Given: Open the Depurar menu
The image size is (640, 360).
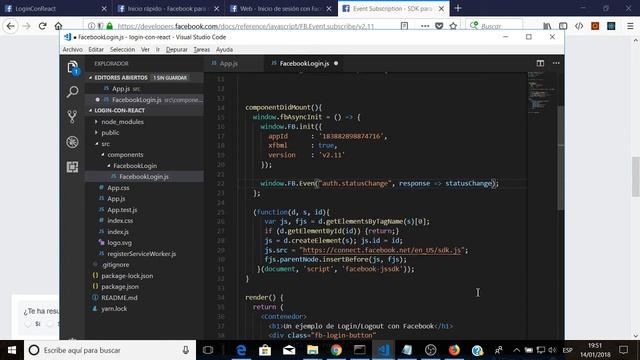Looking at the screenshot, I should click(x=176, y=49).
